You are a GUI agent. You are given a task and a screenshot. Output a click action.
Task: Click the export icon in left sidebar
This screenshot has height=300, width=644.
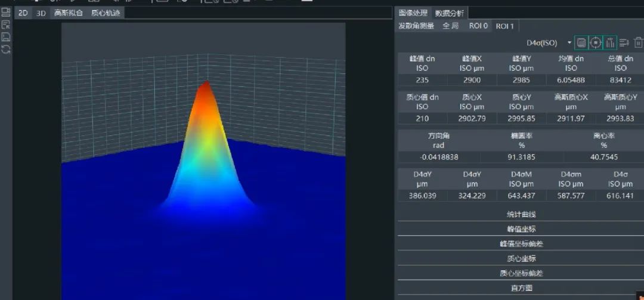click(6, 25)
